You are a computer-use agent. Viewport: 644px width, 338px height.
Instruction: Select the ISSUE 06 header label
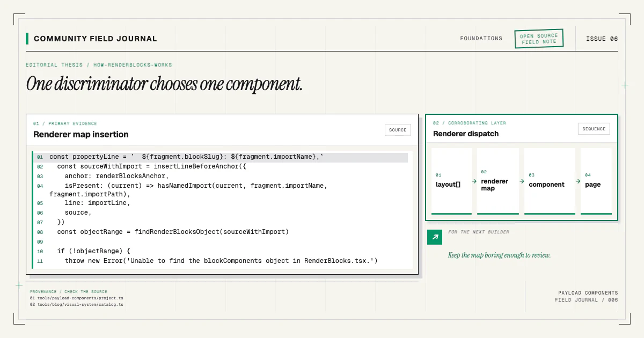[x=602, y=39]
